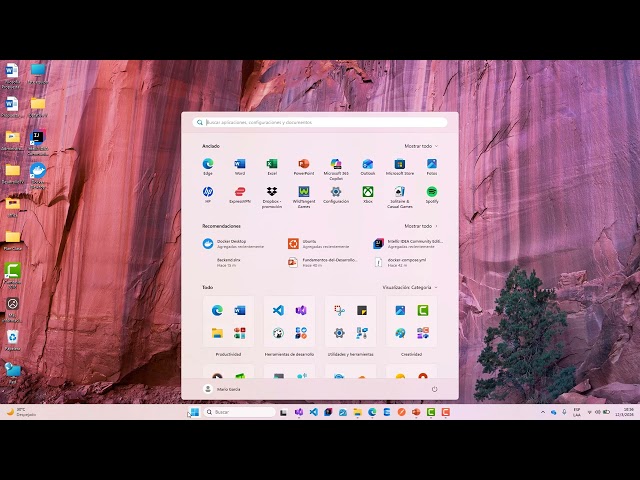The image size is (640, 480).
Task: Open PowerPoint from the taskbar
Action: click(416, 412)
